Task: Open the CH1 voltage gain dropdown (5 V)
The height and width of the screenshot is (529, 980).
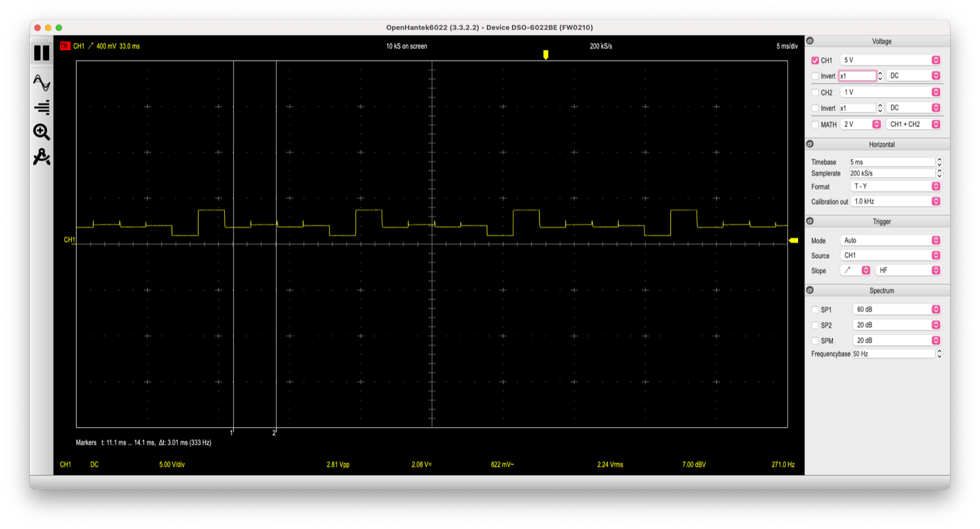Action: 890,60
